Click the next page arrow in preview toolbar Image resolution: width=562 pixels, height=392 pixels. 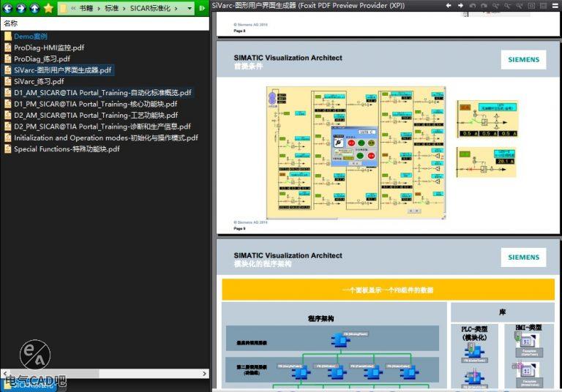coord(460,6)
